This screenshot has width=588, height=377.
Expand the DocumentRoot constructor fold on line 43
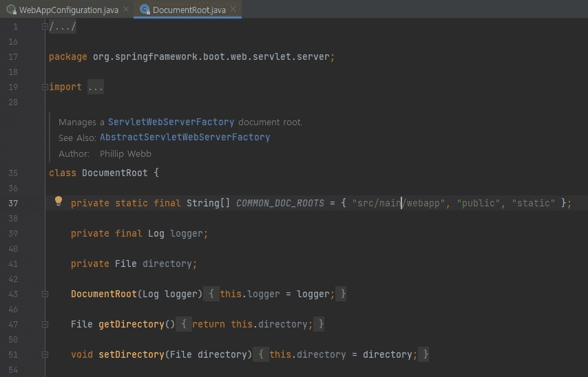[45, 294]
